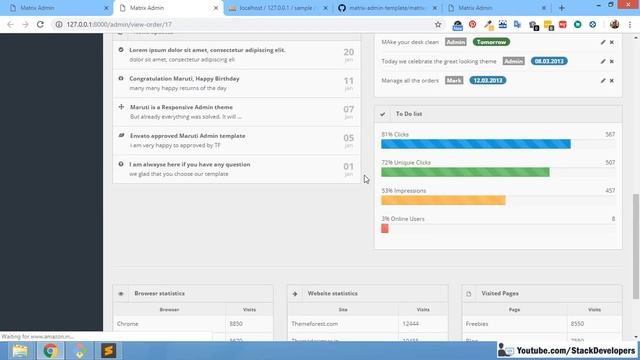This screenshot has width=640, height=360.
Task: Switch to the localhost / 127.0.0.1 tab
Action: click(278, 8)
